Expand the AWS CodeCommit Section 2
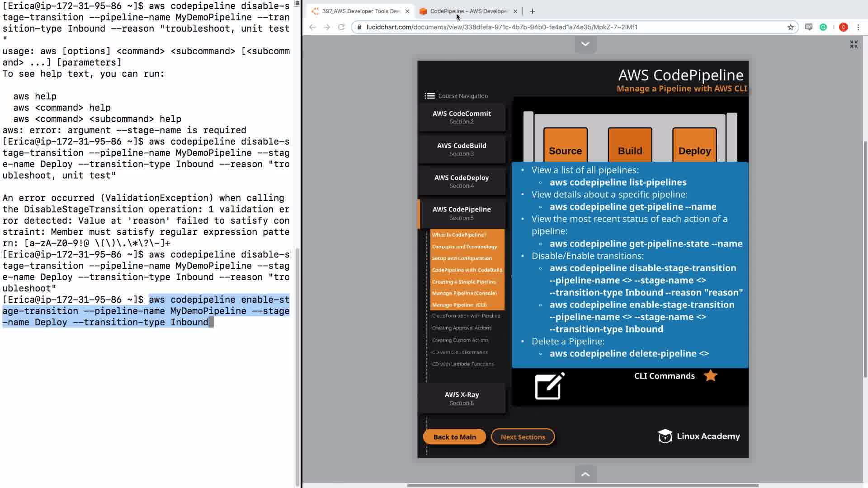The image size is (868, 488). 462,117
